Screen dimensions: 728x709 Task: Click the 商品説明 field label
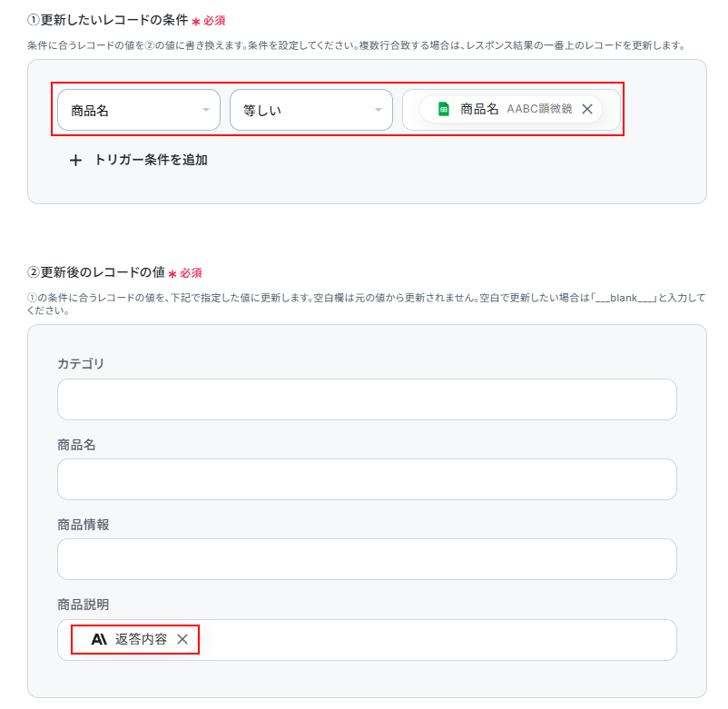pyautogui.click(x=84, y=605)
